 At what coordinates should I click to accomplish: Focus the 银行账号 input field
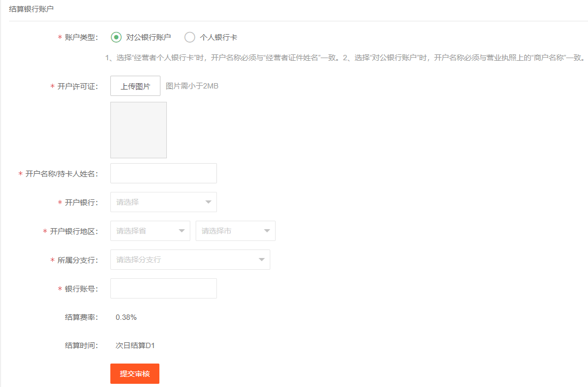[163, 288]
